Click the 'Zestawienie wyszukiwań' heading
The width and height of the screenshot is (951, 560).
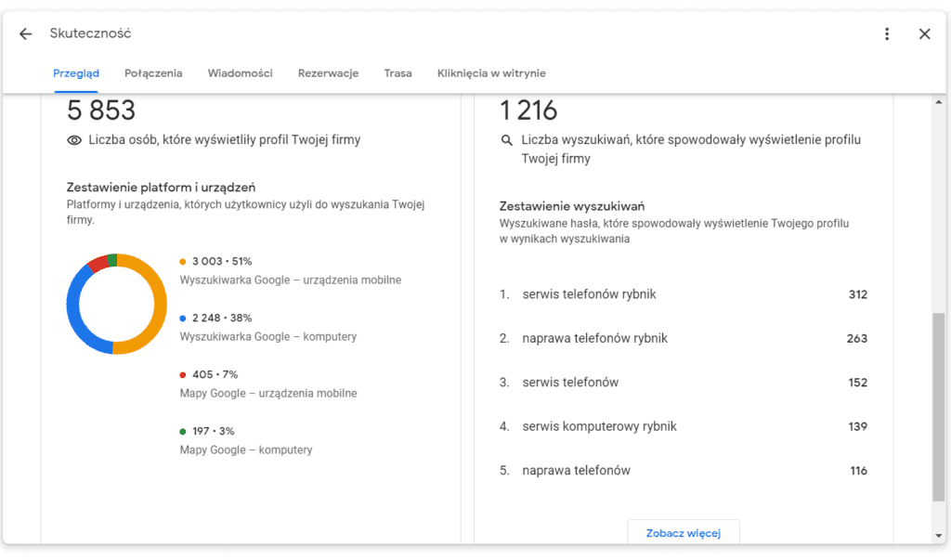click(572, 206)
